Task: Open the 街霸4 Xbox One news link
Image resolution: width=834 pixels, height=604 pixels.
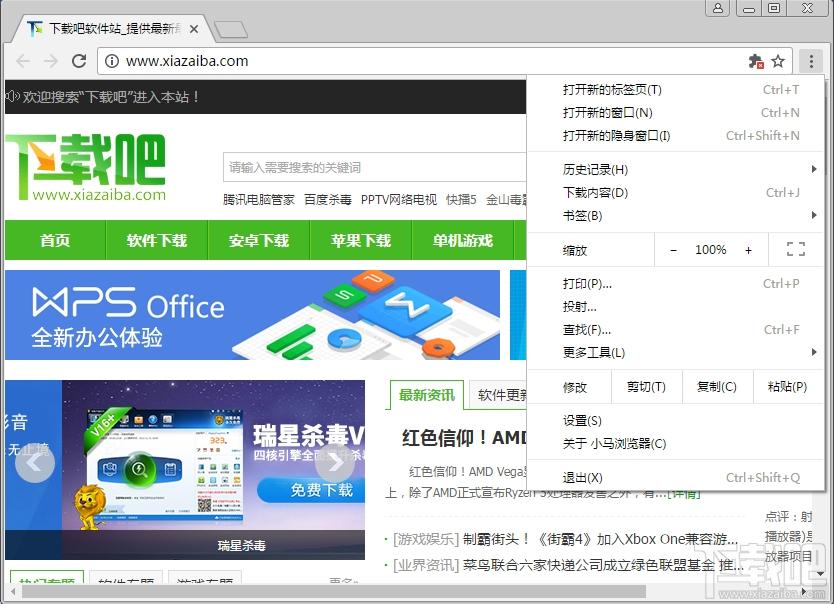Action: (x=601, y=539)
